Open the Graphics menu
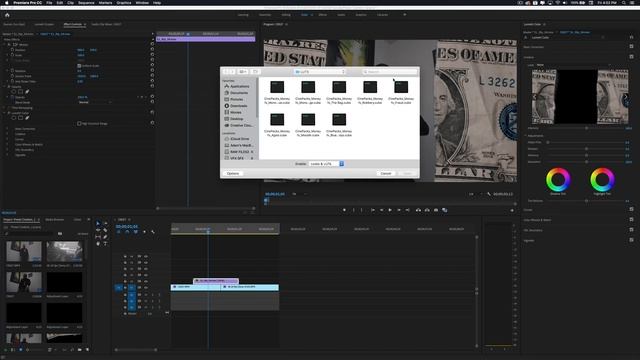640x360 pixels. [124, 3]
